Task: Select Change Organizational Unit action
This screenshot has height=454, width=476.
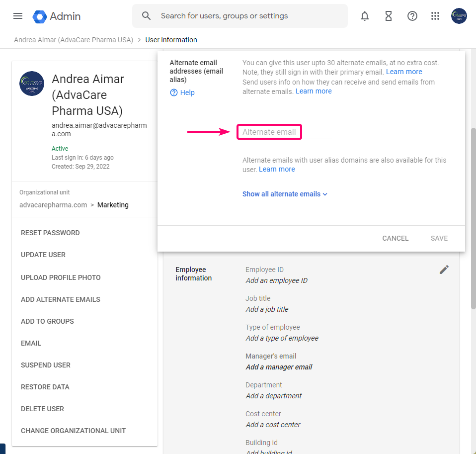Action: tap(73, 431)
